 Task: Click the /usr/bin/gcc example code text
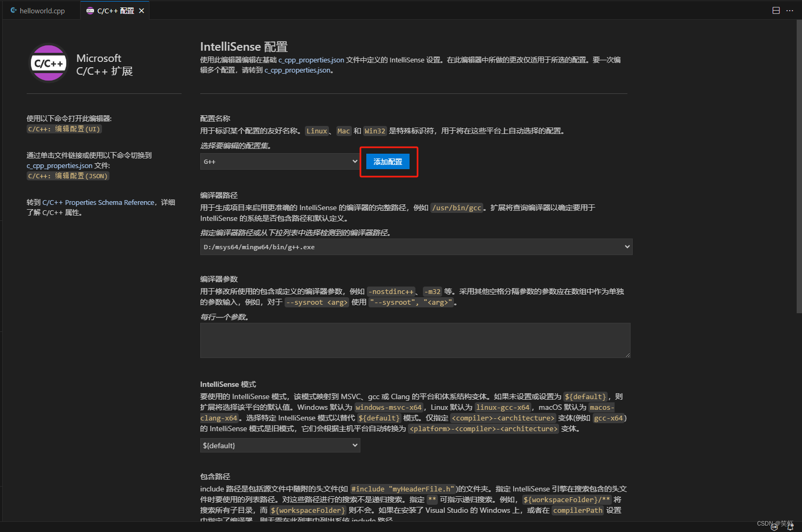(457, 208)
